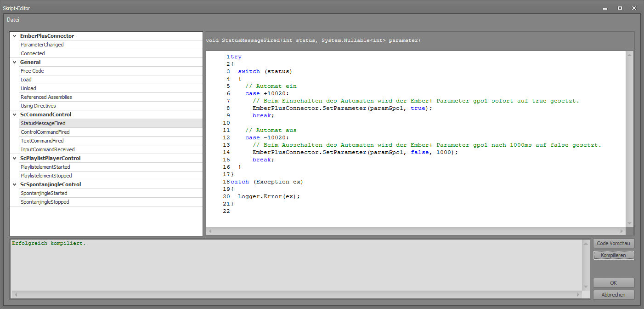Screen dimensions: 644x309
Task: Collapse the ScSpontanjingleControl group
Action: 14,184
